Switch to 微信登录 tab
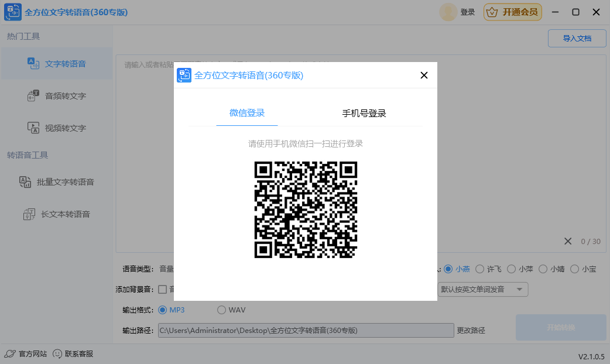 coord(246,114)
